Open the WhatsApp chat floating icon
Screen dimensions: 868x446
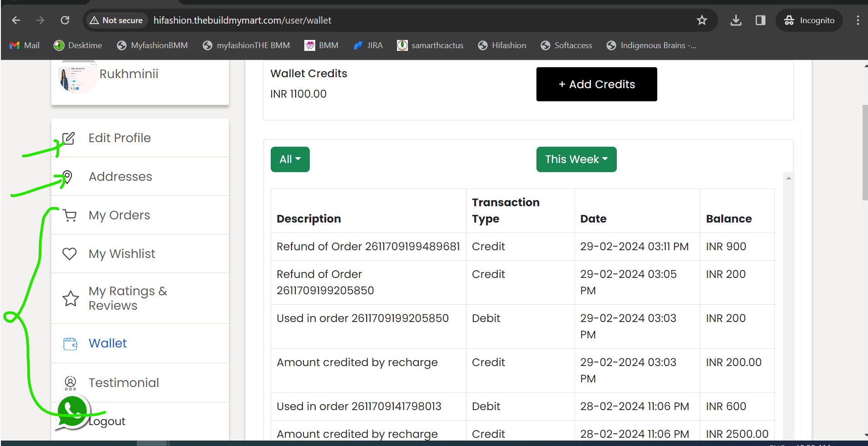pyautogui.click(x=72, y=412)
